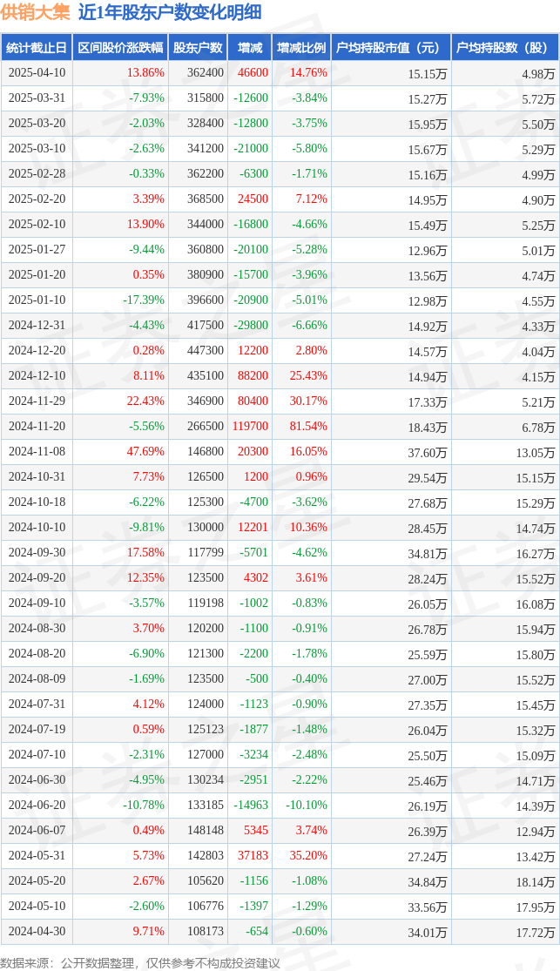Click the 81.54% change ratio cell
The width and height of the screenshot is (560, 971).
point(308,426)
